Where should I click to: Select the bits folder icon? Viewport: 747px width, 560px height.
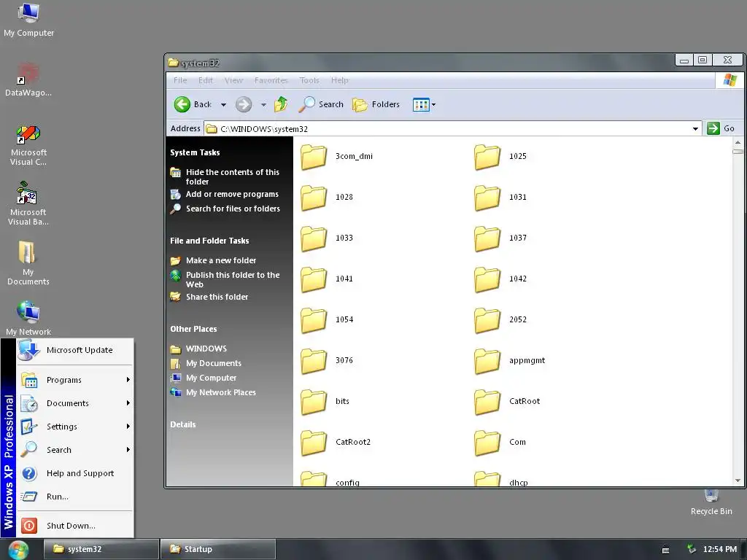pyautogui.click(x=314, y=402)
